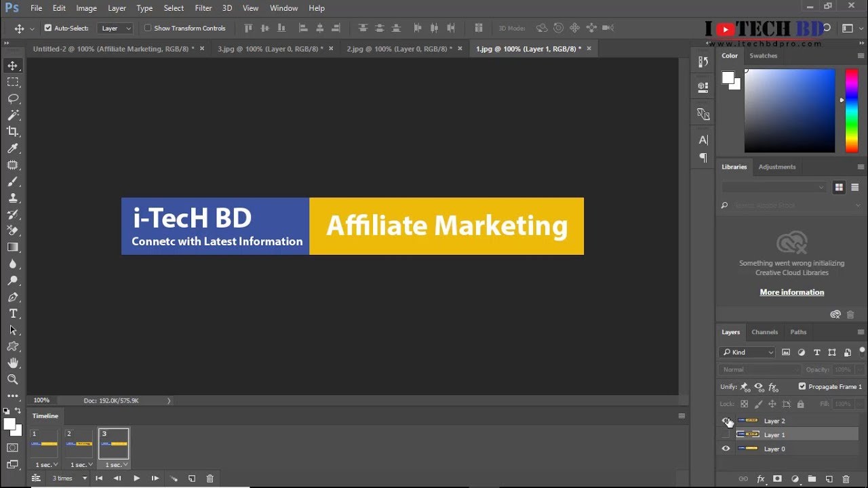Viewport: 868px width, 488px height.
Task: Filter layers by pixel layers
Action: tap(786, 352)
